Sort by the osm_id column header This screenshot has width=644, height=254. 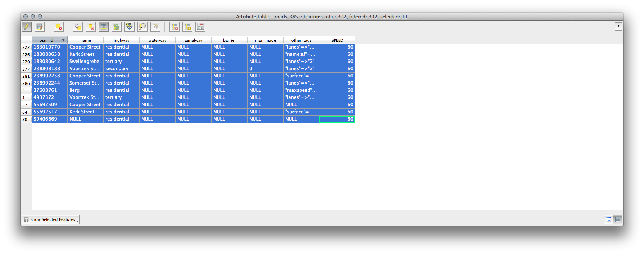coord(46,40)
